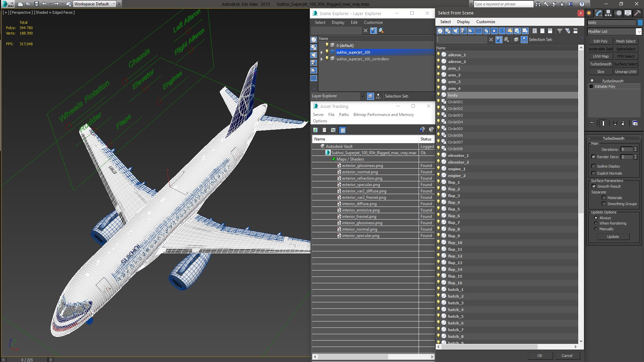
Task: Open the Create panel tab icon
Action: pyautogui.click(x=589, y=13)
